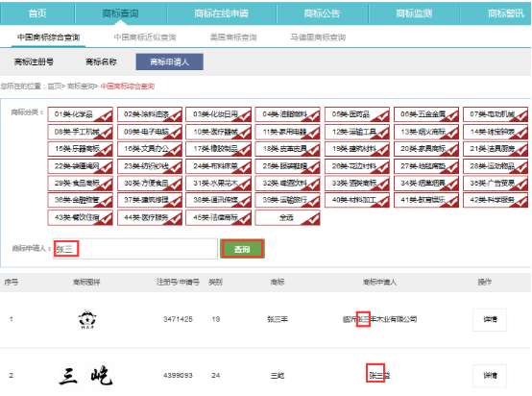Click 首页 link in breadcrumb
532x396 pixels.
coord(54,87)
